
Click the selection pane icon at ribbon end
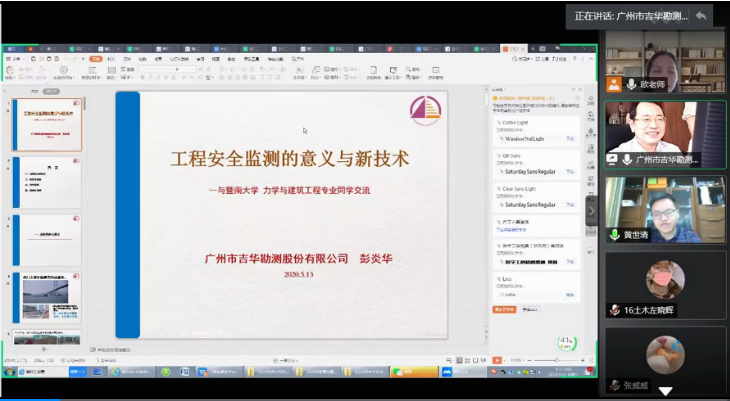pyautogui.click(x=436, y=70)
